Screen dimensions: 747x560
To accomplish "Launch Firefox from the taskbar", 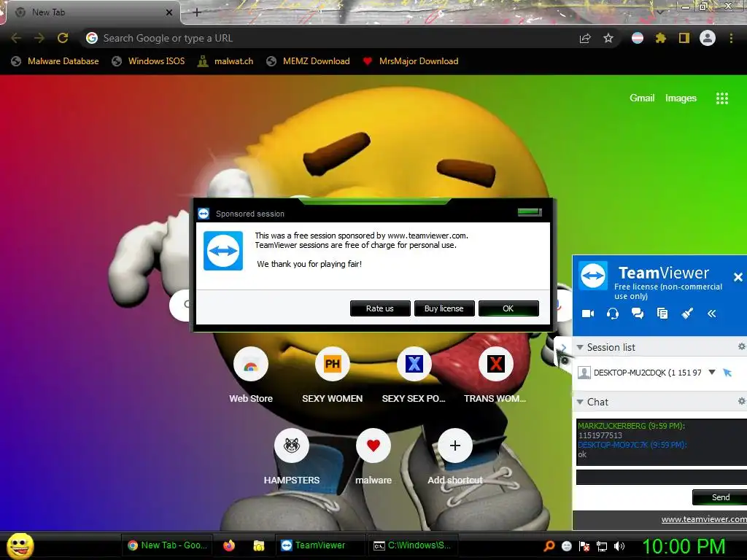I will click(229, 545).
